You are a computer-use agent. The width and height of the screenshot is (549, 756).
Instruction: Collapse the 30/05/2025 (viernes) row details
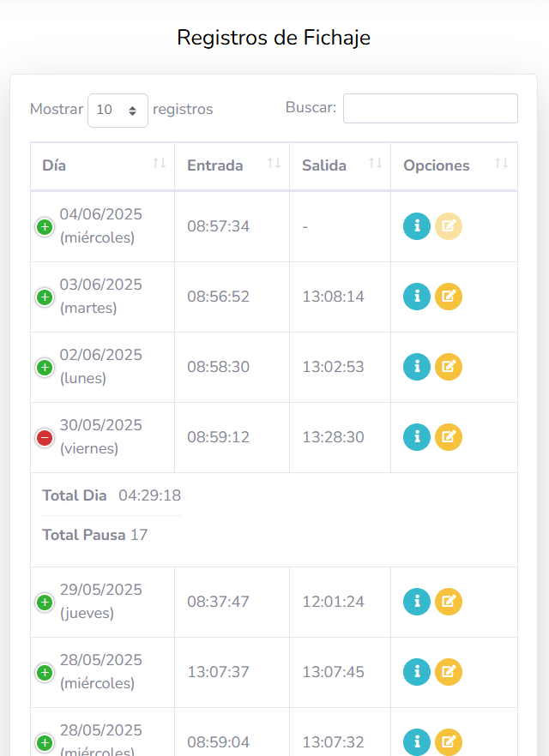[x=45, y=438]
